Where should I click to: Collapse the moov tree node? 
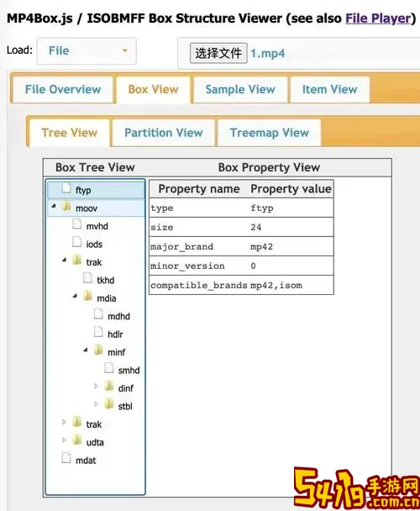pos(54,206)
